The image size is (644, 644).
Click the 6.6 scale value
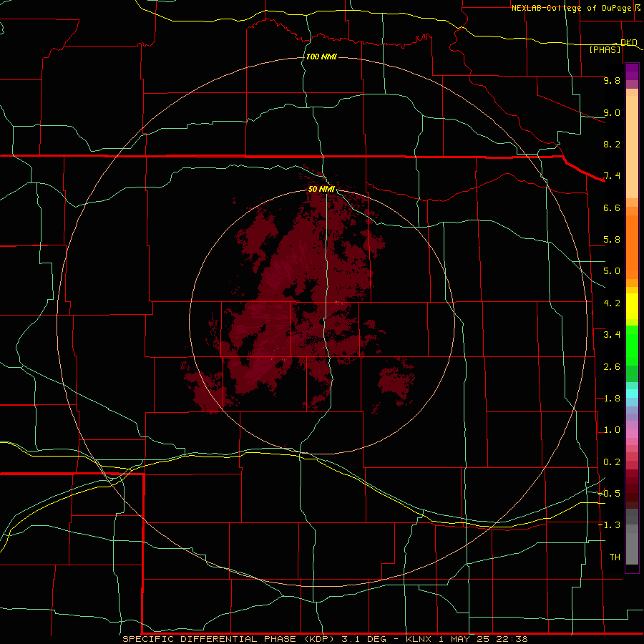click(612, 208)
